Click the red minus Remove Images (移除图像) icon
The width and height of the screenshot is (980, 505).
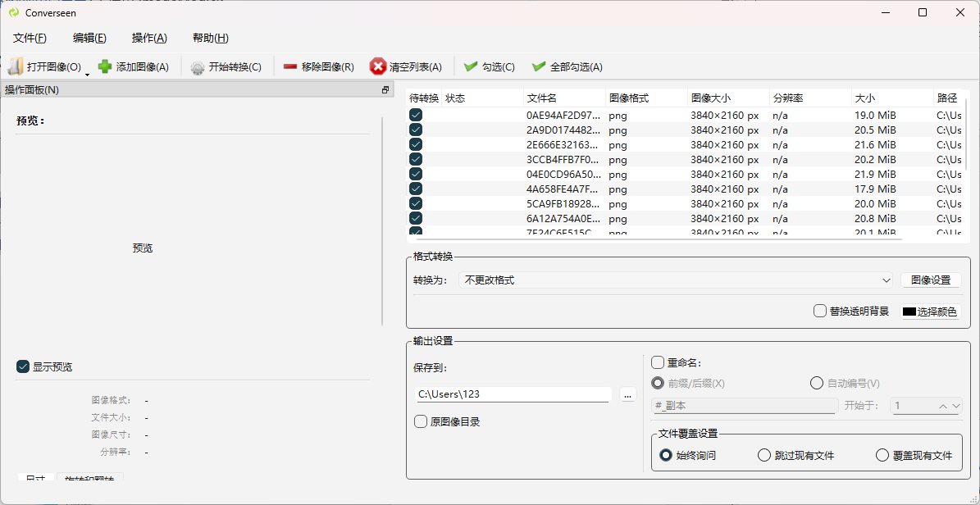coord(290,67)
